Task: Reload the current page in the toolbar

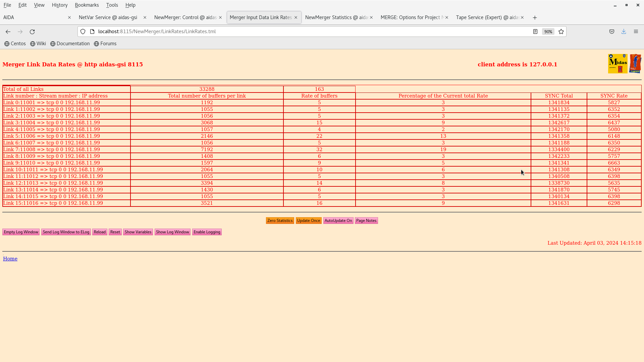Action: (x=32, y=32)
